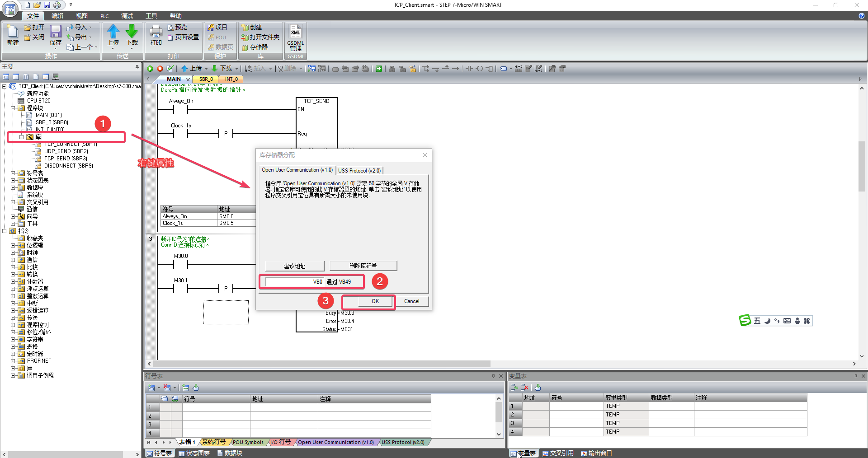Click the green Run PLC toolbar icon

(150, 69)
